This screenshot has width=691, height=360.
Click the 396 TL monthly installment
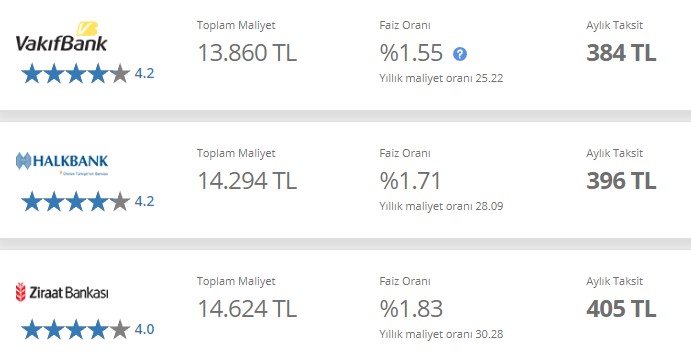pos(621,181)
